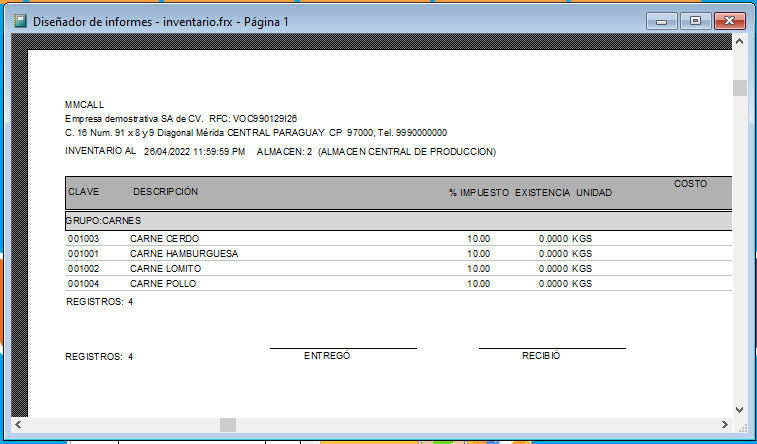Minimize the Diseñador de informes window
This screenshot has width=757, height=444.
click(661, 21)
